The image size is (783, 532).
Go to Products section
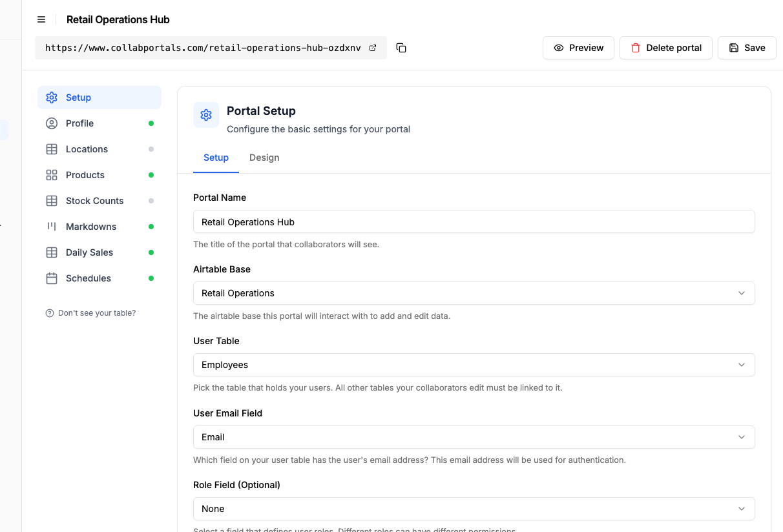coord(99,175)
